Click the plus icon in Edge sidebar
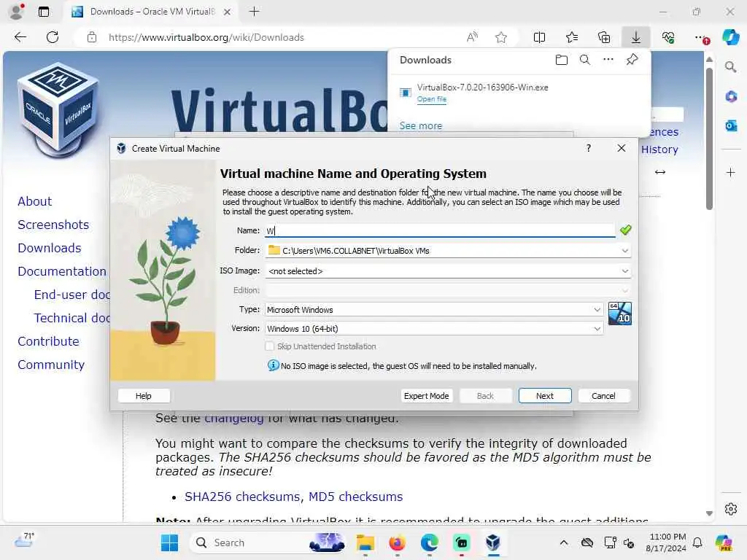Image resolution: width=747 pixels, height=560 pixels. pos(731,172)
